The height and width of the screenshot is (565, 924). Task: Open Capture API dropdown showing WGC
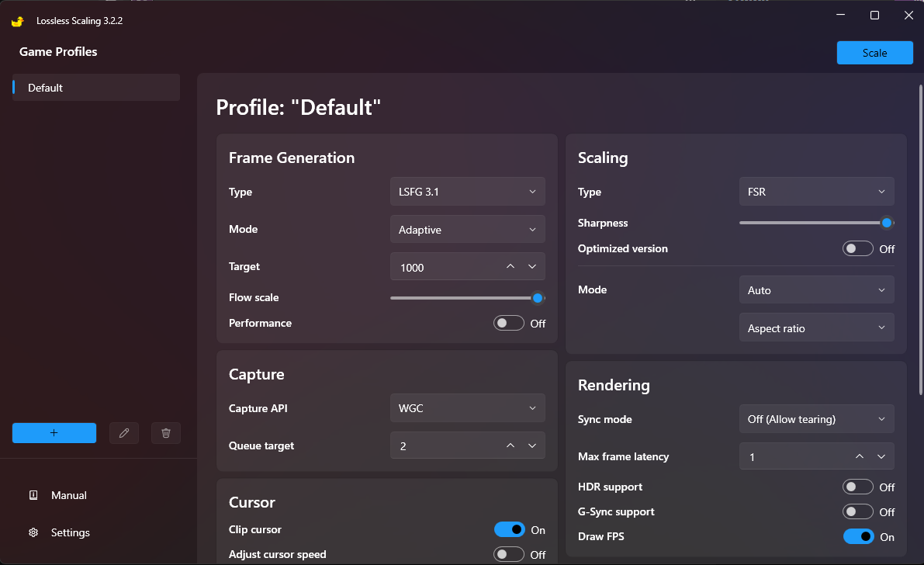click(x=467, y=408)
